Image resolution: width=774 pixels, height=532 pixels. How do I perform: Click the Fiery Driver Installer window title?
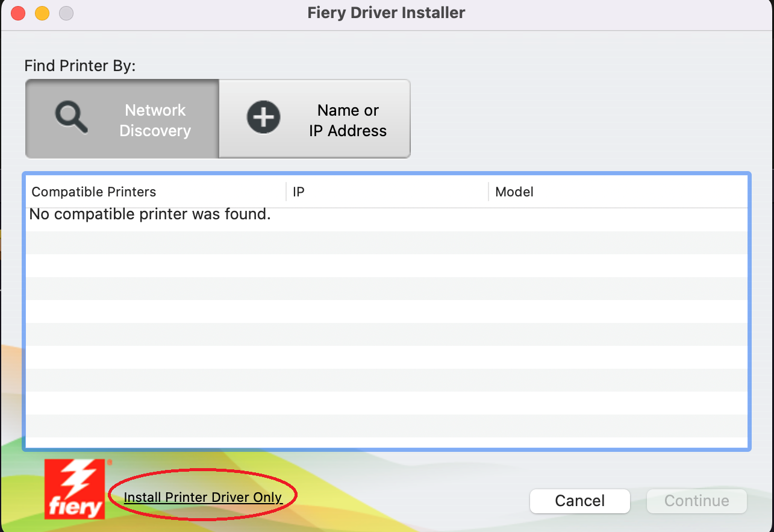386,13
